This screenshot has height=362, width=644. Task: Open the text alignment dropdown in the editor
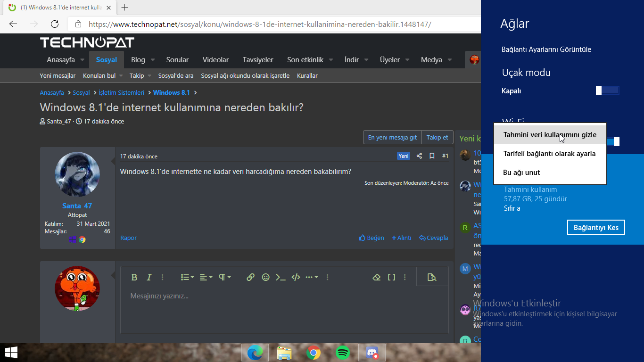click(x=206, y=277)
